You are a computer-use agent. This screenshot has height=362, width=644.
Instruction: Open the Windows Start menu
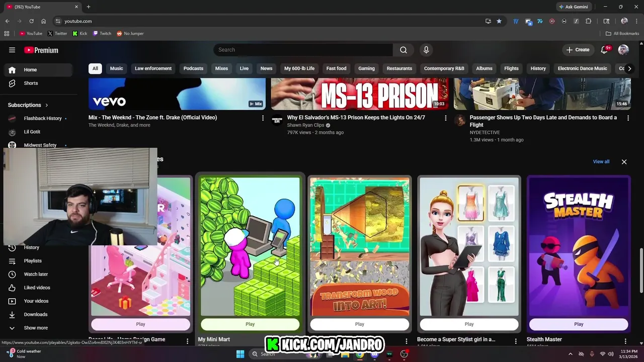pyautogui.click(x=240, y=354)
